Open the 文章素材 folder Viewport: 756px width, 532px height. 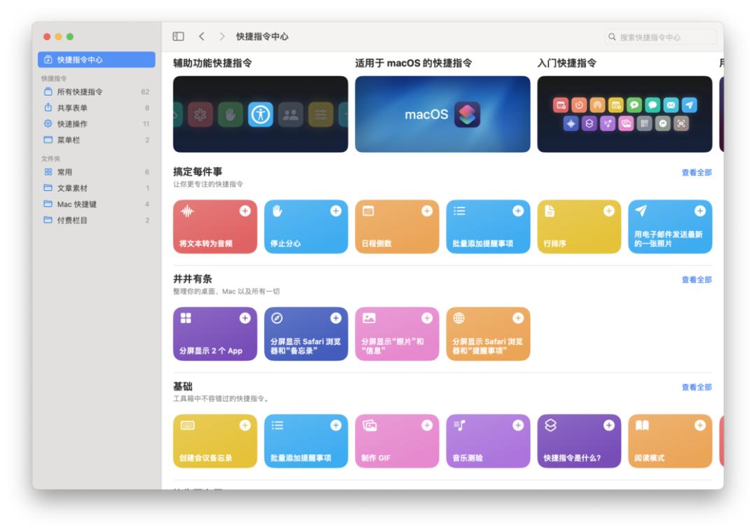click(x=97, y=188)
